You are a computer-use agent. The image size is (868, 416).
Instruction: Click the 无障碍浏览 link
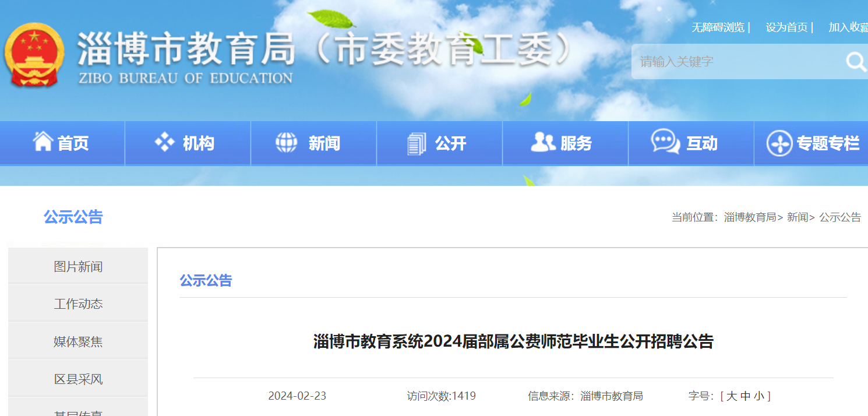coord(718,27)
